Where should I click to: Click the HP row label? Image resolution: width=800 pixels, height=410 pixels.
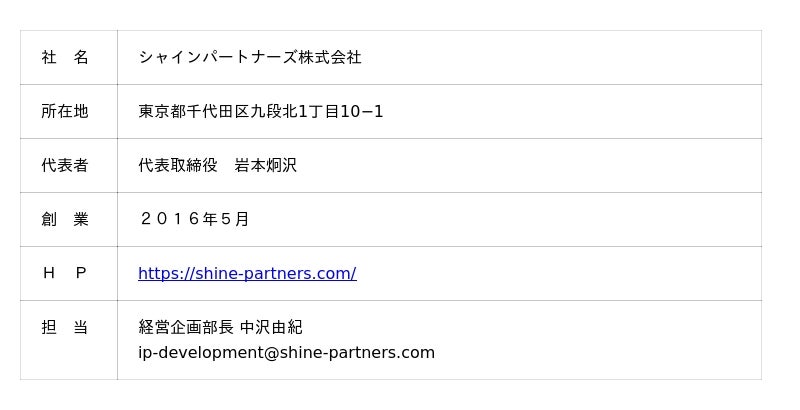(65, 274)
